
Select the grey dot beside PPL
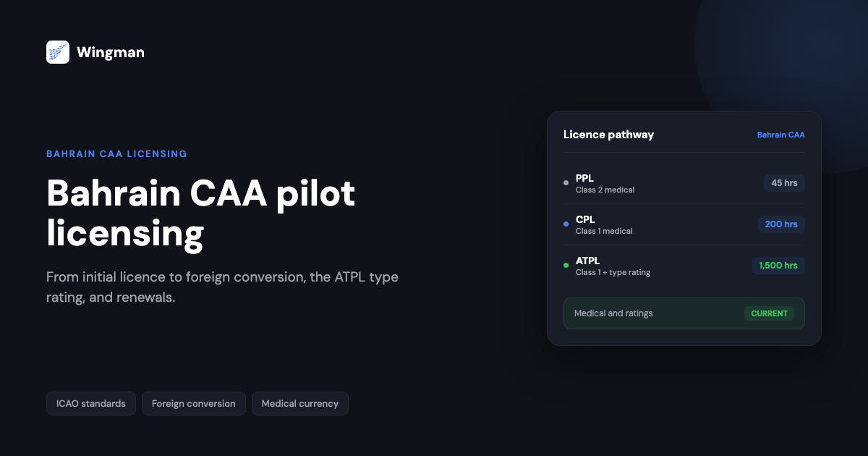click(x=566, y=183)
